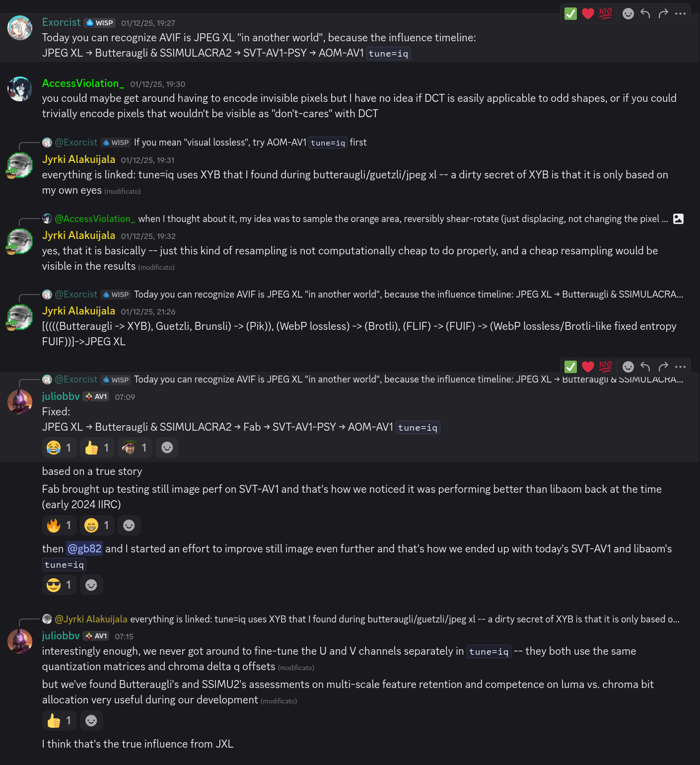Image resolution: width=700 pixels, height=765 pixels.
Task: Add checkmark quick reaction on Exorcist's message
Action: (571, 13)
